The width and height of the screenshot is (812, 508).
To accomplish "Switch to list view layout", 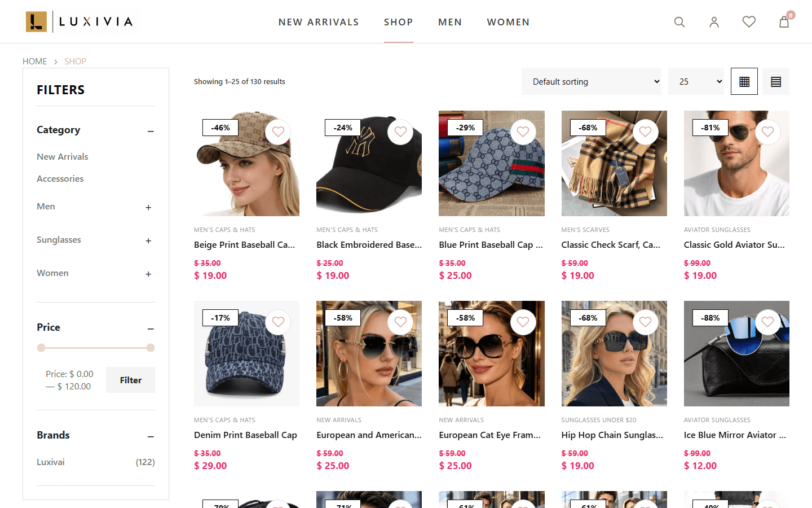I will pos(776,81).
